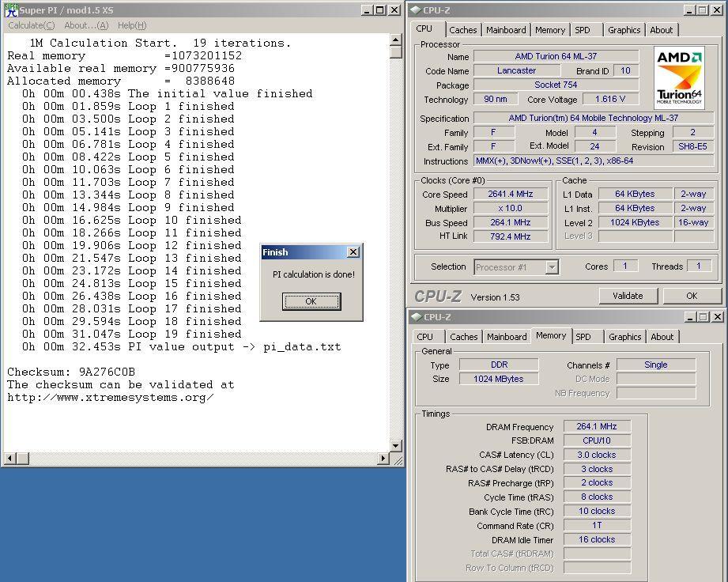The height and width of the screenshot is (582, 728).
Task: Open About tab in upper CPU-Z window
Action: coord(661,30)
